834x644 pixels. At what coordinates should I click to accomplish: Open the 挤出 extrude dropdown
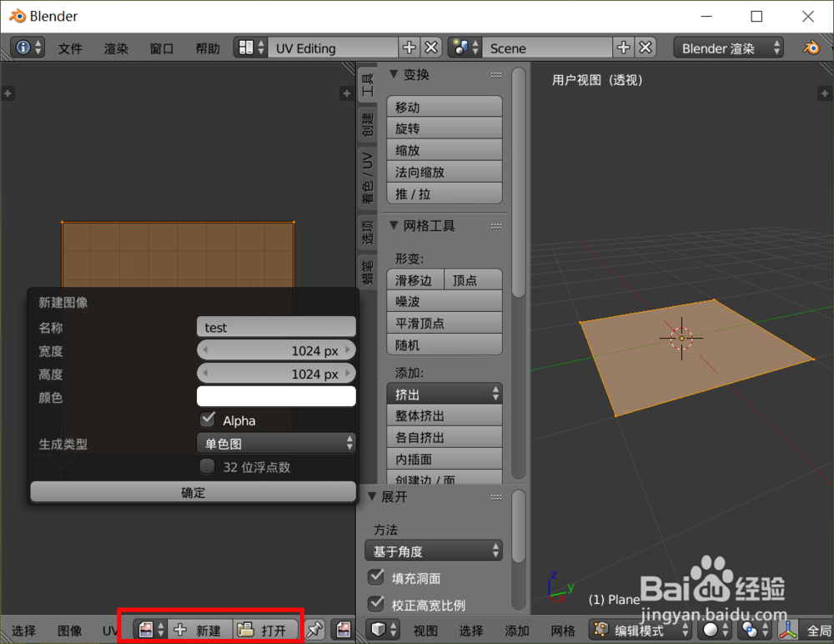point(445,394)
